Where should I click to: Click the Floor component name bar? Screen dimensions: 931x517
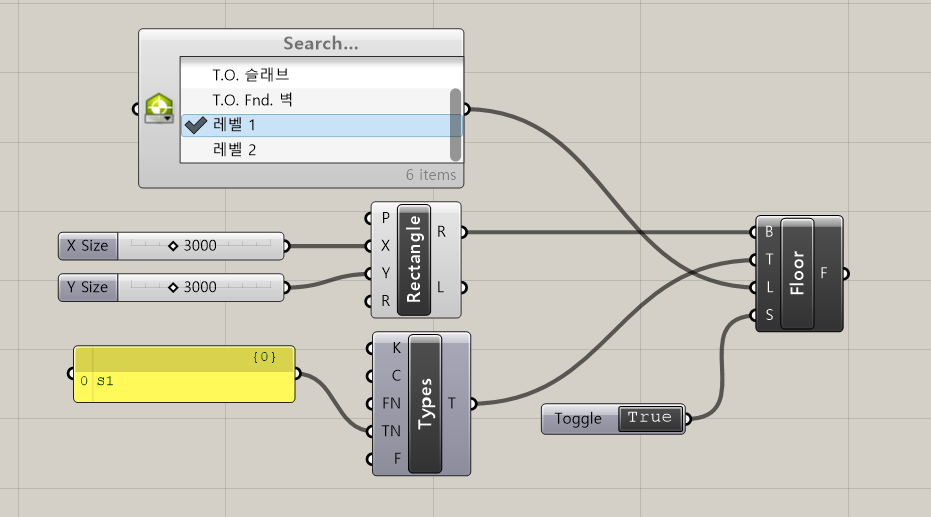(797, 273)
